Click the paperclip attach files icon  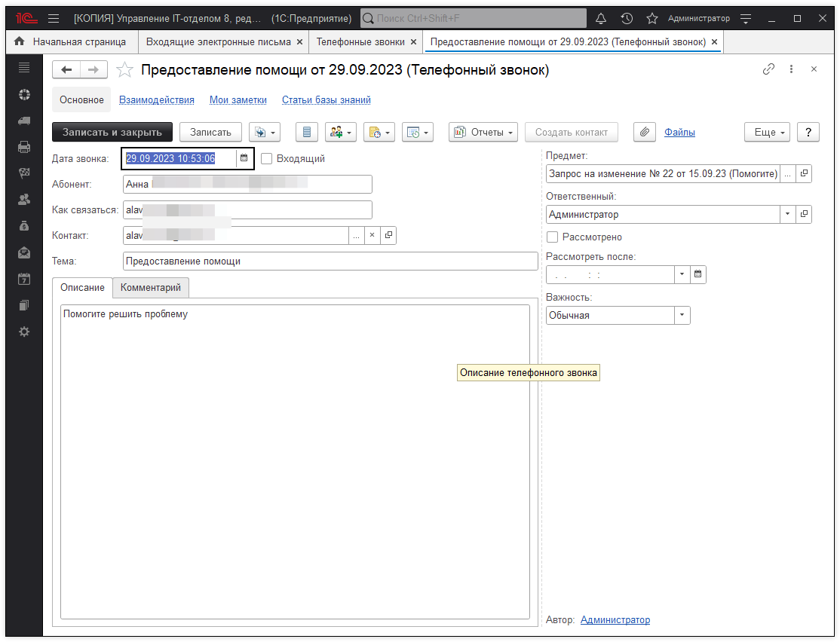(x=644, y=132)
